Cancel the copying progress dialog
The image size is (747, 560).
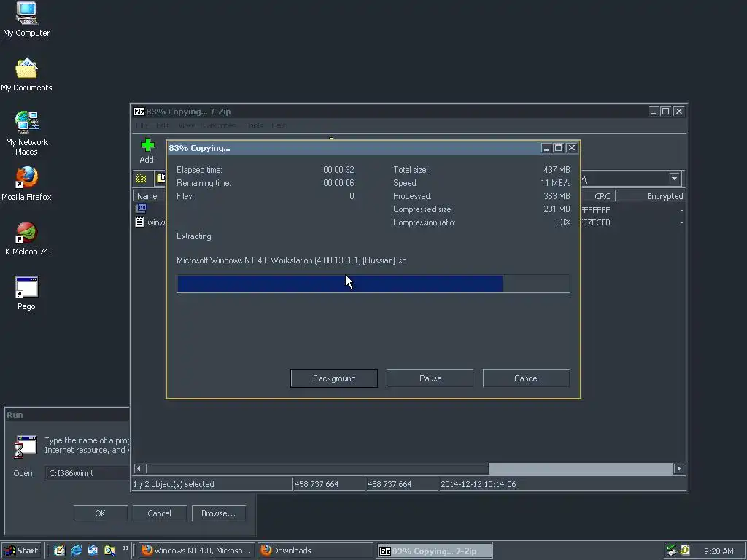coord(527,378)
